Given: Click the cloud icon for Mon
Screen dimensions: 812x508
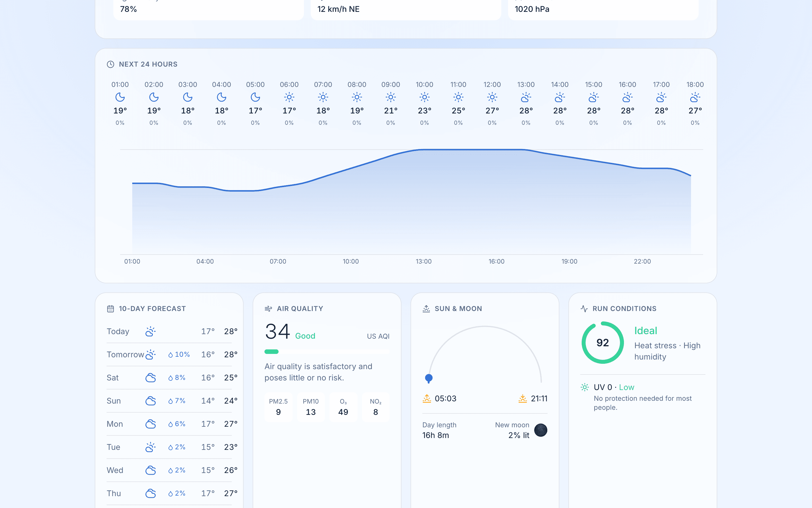Looking at the screenshot, I should coord(151,424).
